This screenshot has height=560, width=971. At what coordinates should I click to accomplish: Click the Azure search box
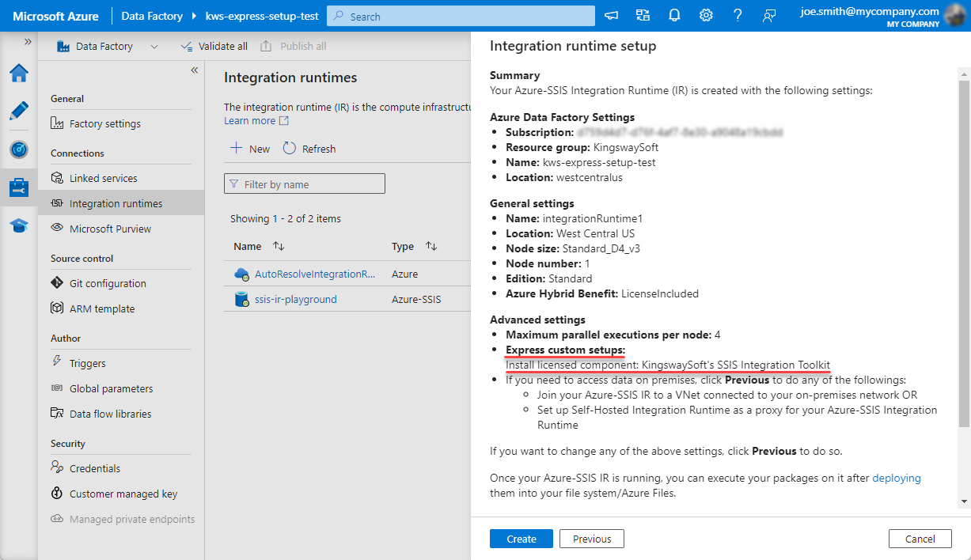click(x=461, y=16)
